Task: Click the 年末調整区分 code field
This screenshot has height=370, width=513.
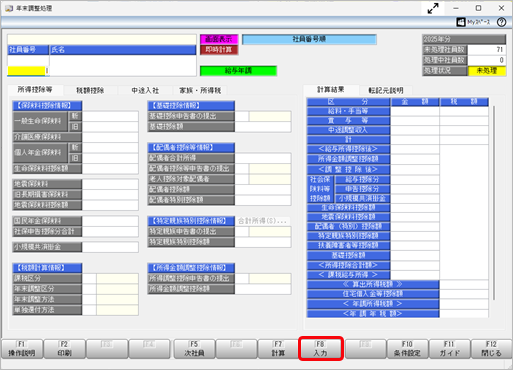Action: pyautogui.click(x=89, y=289)
